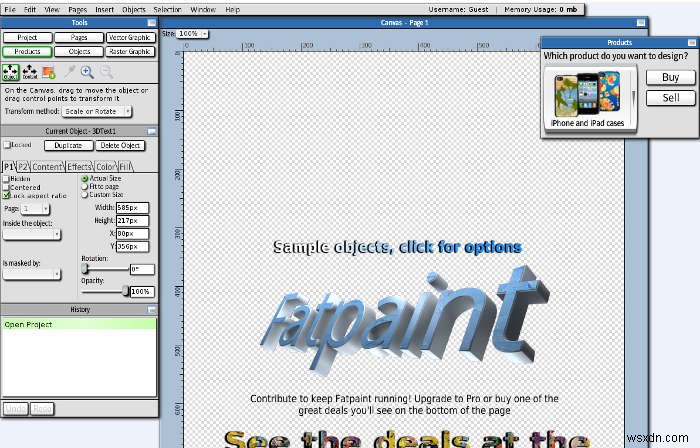Collapse the Tools panel via title icon

coord(152,22)
